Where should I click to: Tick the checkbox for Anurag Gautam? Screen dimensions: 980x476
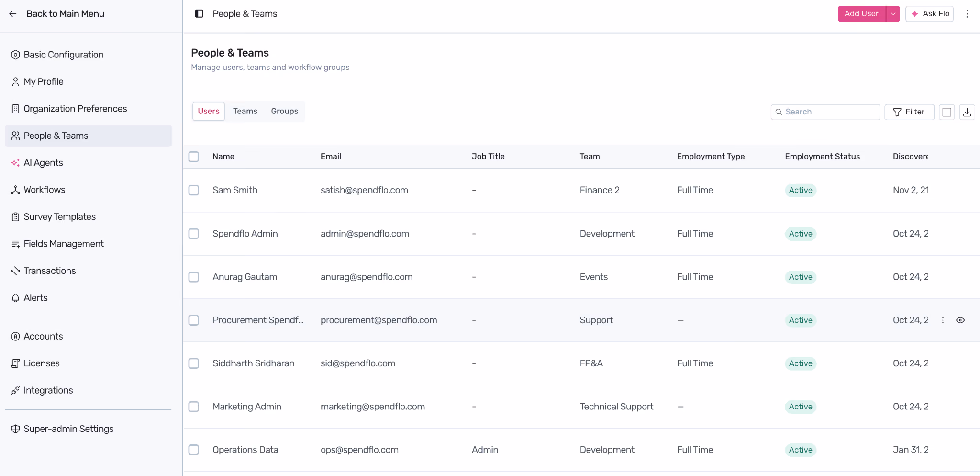tap(194, 277)
